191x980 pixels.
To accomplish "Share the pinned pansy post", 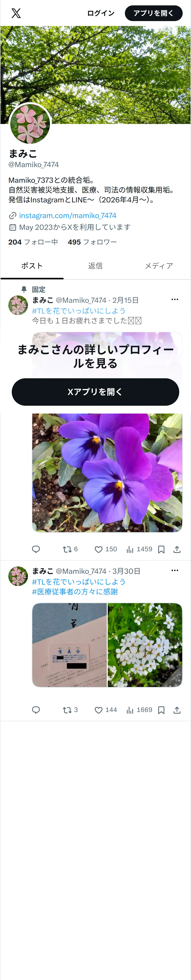I will (177, 549).
